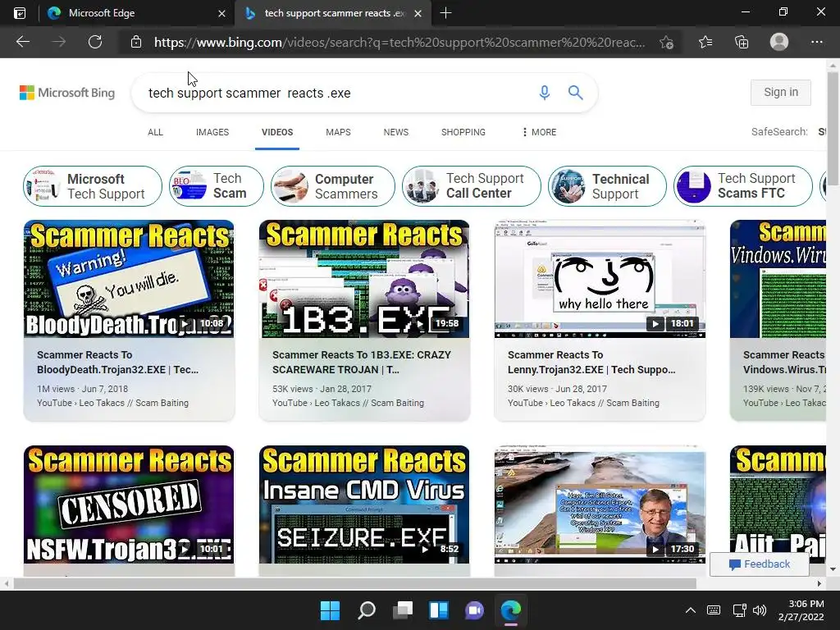Open Chat from the taskbar
The image size is (840, 630).
pos(475,610)
